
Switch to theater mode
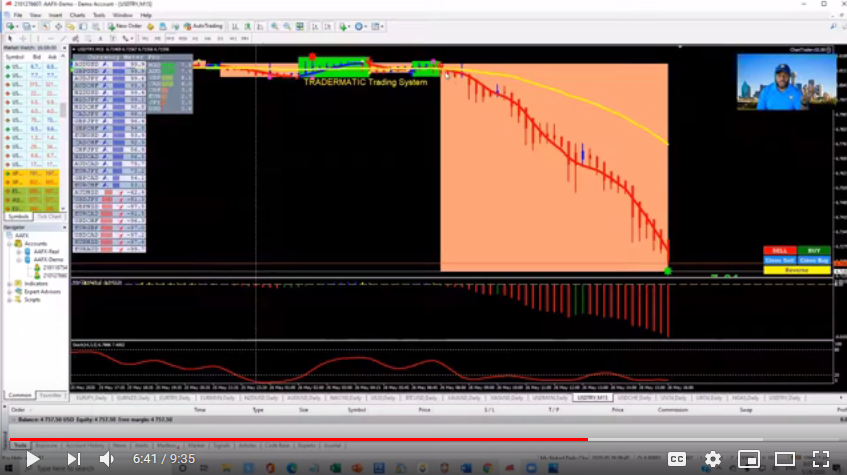coord(784,459)
